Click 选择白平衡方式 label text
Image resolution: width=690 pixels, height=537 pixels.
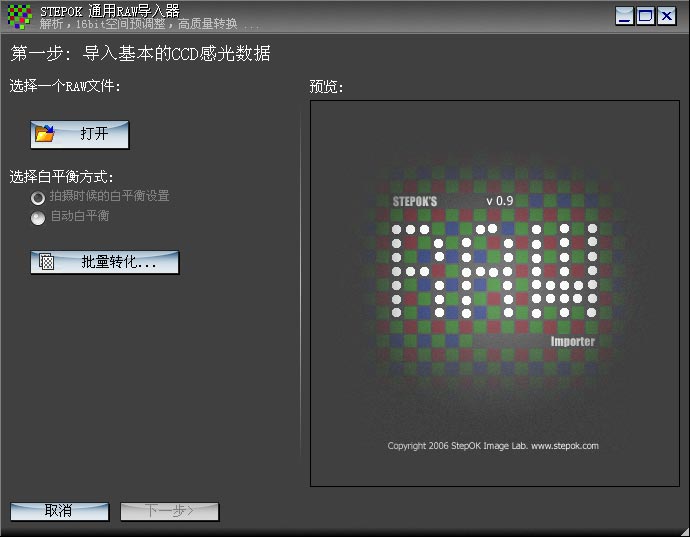(x=62, y=177)
